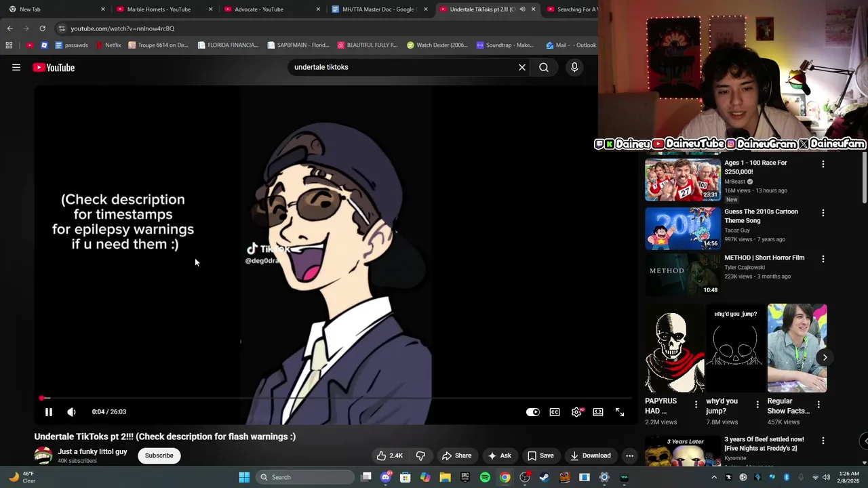The width and height of the screenshot is (868, 488).
Task: Like the video with 2.4K likes
Action: click(389, 455)
